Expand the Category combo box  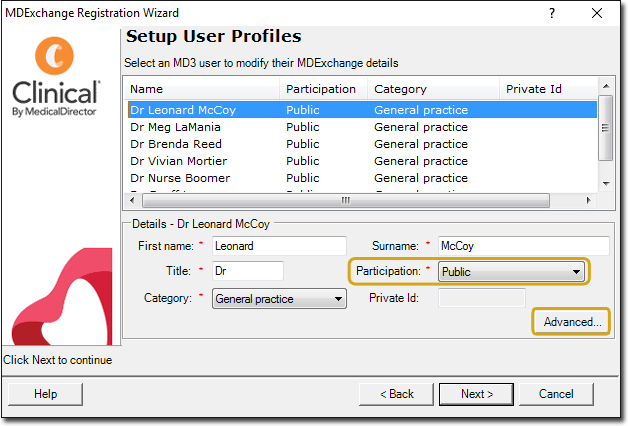[279, 299]
